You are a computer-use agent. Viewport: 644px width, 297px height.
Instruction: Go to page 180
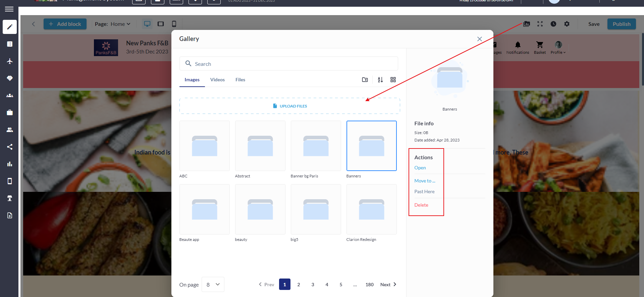[x=369, y=285]
